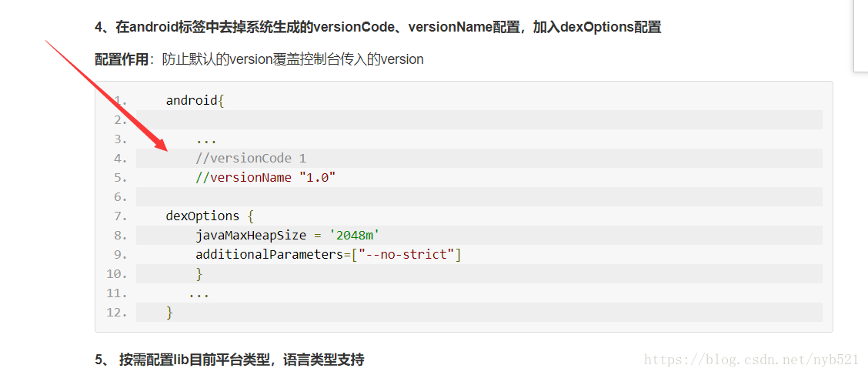Click the step 4 heading about versionCode

378,27
